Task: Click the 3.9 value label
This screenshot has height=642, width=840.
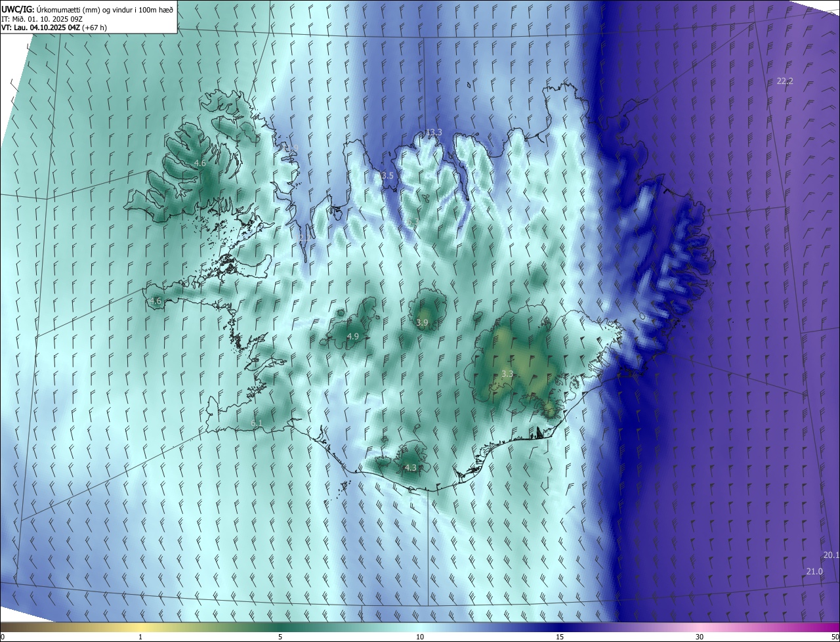Action: click(x=422, y=322)
